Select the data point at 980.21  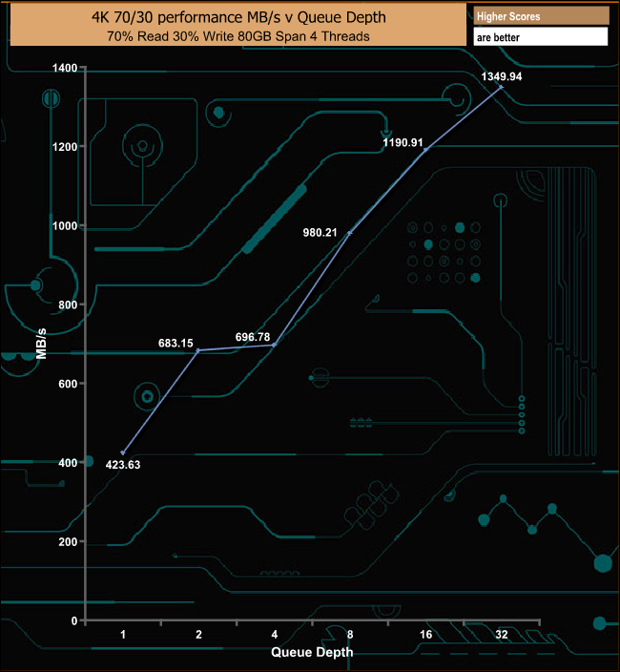pyautogui.click(x=350, y=232)
